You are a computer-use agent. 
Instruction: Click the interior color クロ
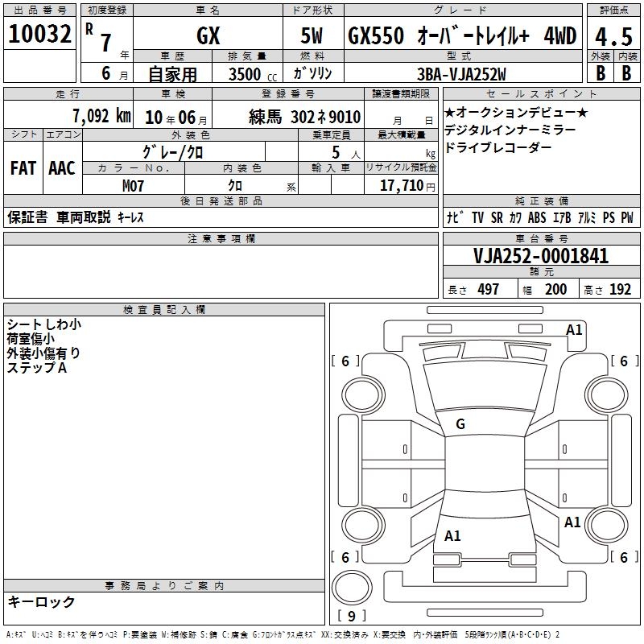point(235,186)
